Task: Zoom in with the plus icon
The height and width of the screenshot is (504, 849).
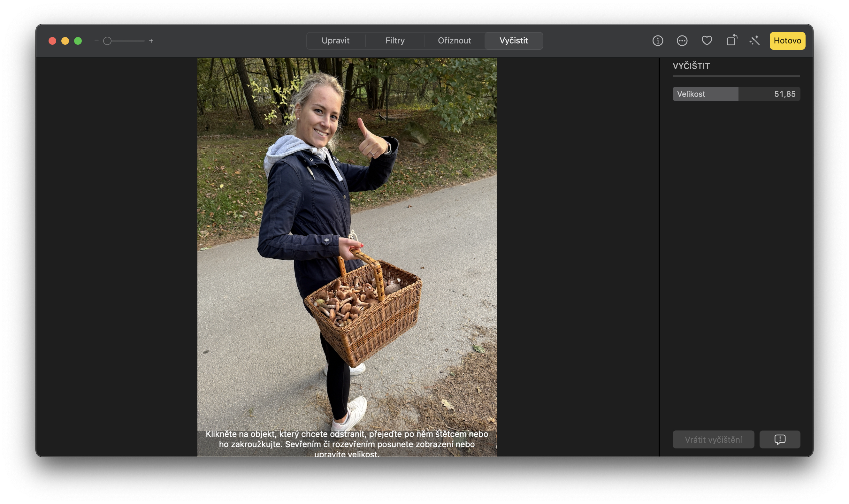Action: click(x=151, y=41)
